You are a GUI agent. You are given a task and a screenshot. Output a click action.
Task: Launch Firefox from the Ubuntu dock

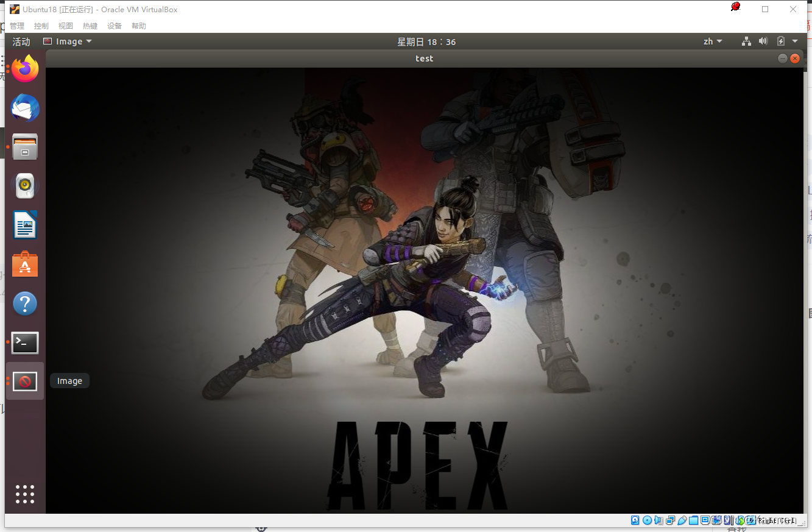click(25, 69)
